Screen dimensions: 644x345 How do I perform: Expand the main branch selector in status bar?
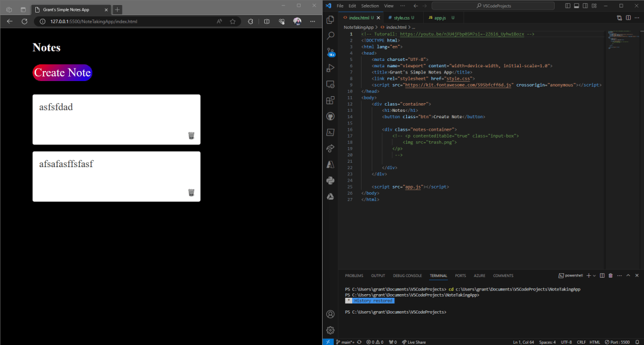[345, 342]
